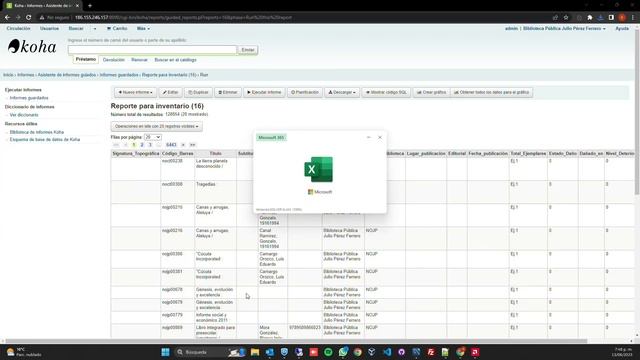Click Asistente de informes guiados breadcrumb

point(67,75)
